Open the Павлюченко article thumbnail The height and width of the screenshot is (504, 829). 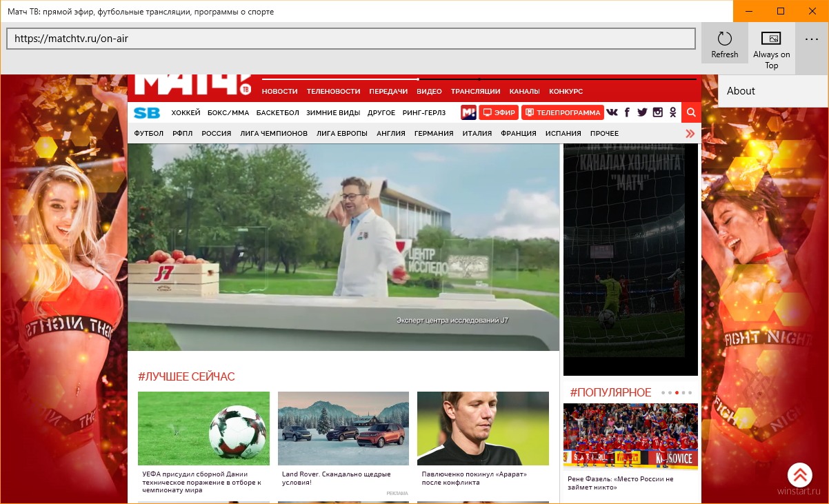pos(483,428)
